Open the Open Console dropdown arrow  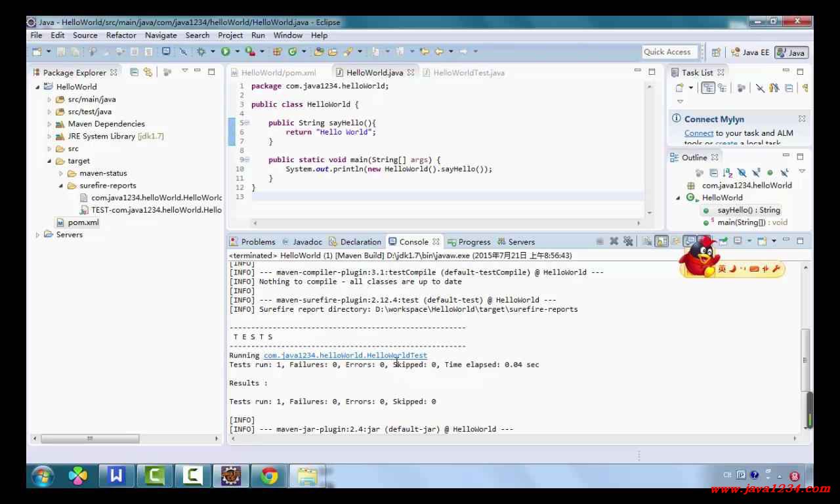(x=774, y=241)
